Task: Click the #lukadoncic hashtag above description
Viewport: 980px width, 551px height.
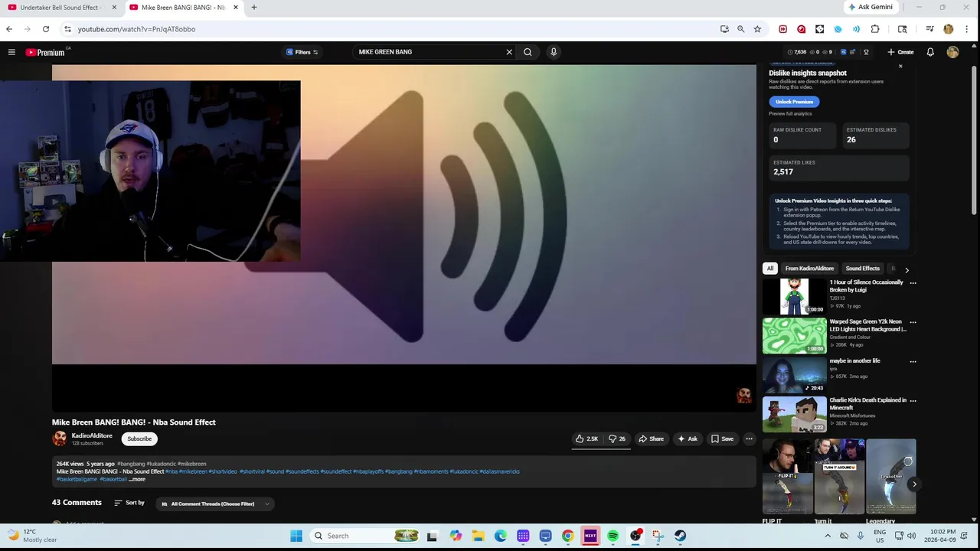Action: coord(161,464)
